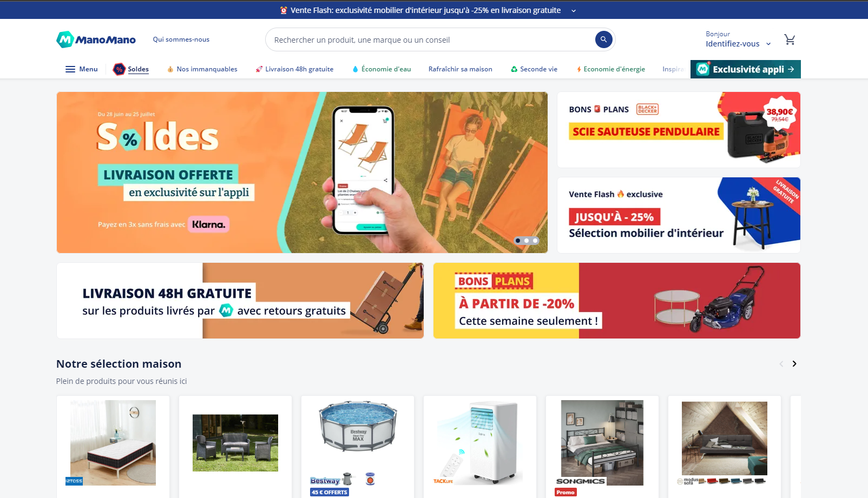Select the second carousel dot on banner

coord(527,241)
